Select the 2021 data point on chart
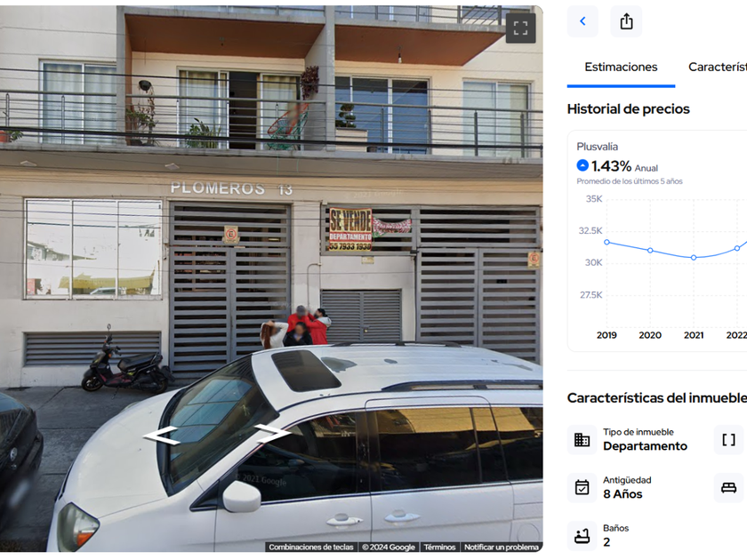 tap(694, 257)
